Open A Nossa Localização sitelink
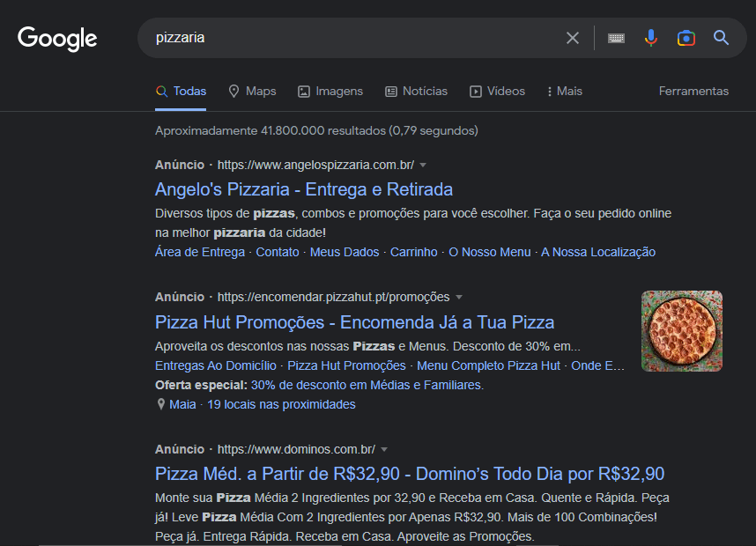756x546 pixels. click(598, 252)
